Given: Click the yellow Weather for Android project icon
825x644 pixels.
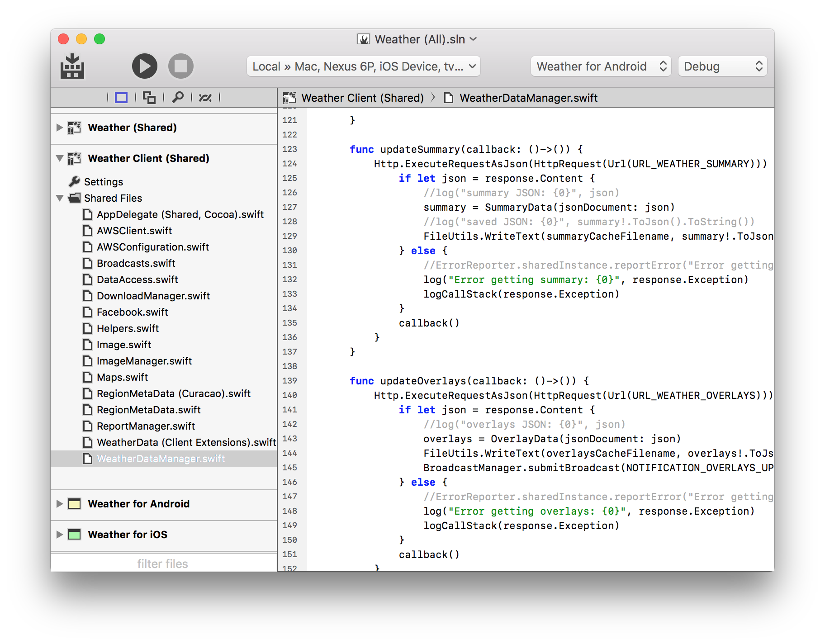Looking at the screenshot, I should point(74,504).
